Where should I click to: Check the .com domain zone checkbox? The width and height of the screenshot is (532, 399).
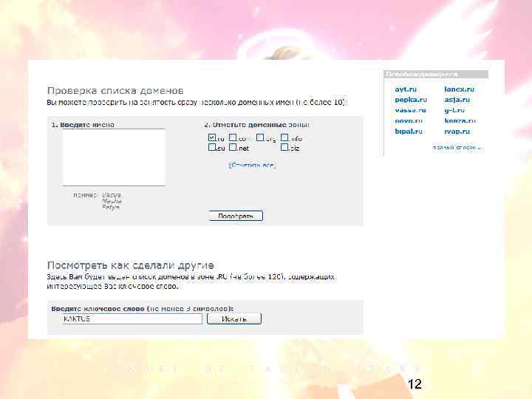[233, 137]
